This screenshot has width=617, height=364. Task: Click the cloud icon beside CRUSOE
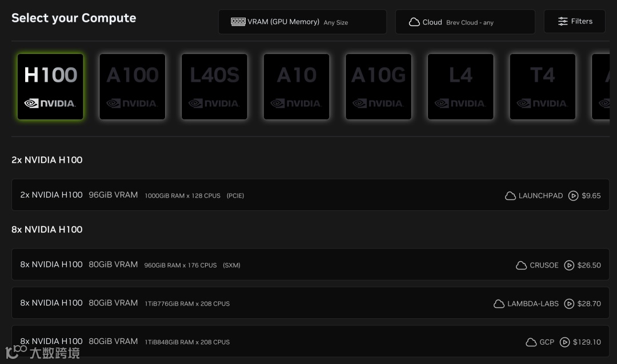point(522,266)
